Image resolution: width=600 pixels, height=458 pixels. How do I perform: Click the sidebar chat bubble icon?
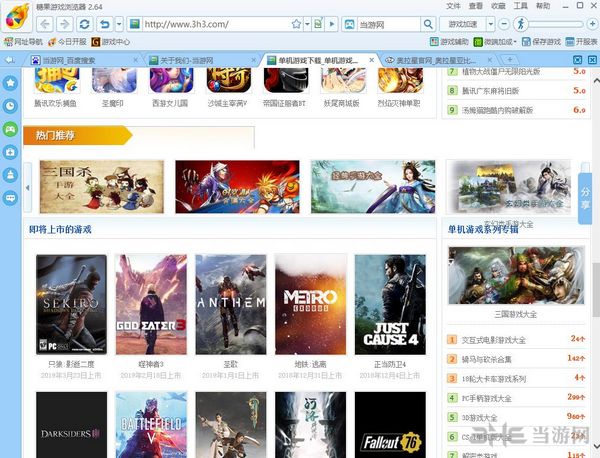[x=10, y=198]
